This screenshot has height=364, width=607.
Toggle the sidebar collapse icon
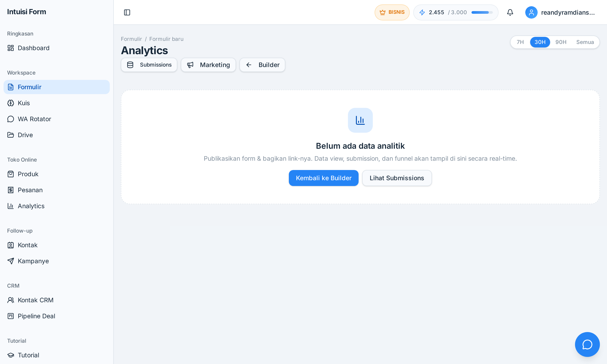tap(127, 12)
